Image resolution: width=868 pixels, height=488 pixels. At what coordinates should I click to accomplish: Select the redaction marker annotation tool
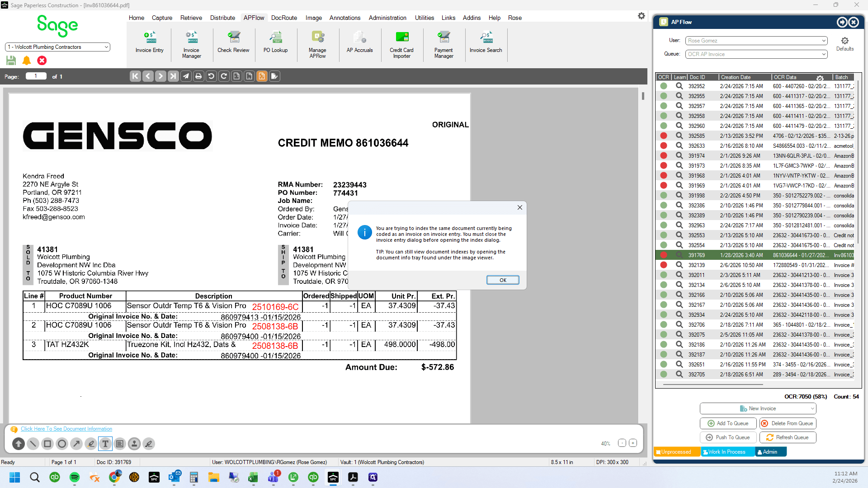149,444
